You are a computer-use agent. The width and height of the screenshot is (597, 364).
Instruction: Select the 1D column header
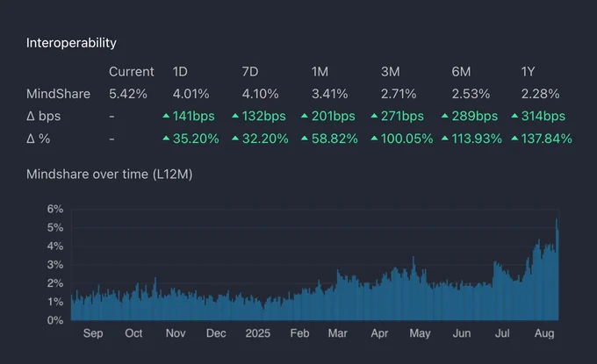point(180,72)
